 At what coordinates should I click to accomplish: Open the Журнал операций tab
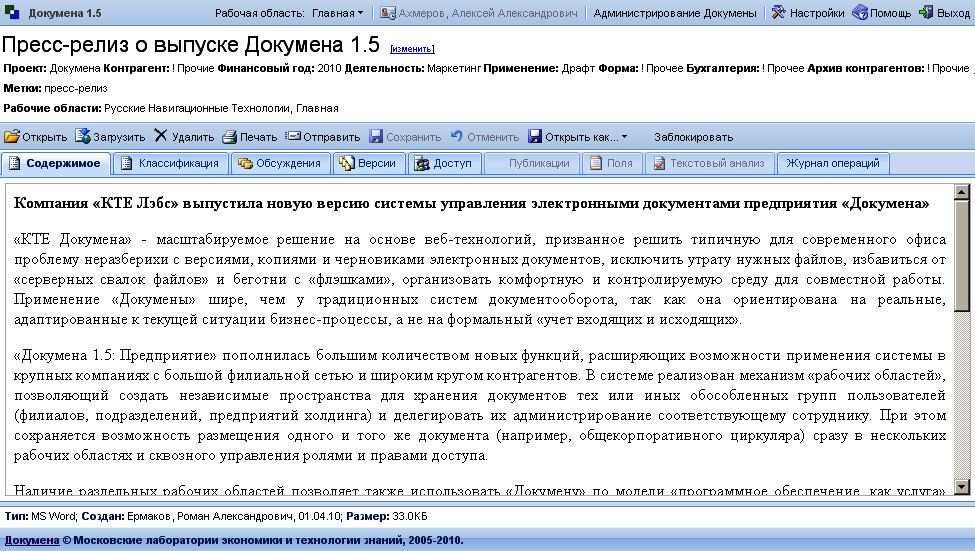pyautogui.click(x=833, y=164)
